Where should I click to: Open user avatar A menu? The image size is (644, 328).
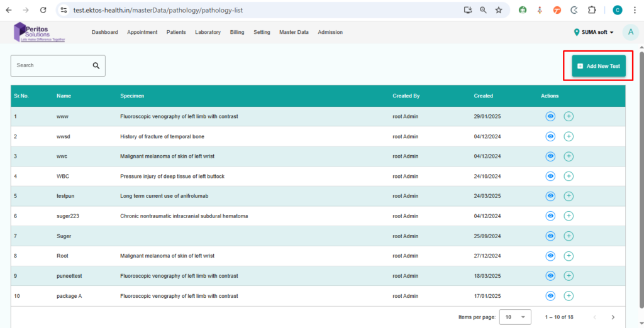pos(630,33)
